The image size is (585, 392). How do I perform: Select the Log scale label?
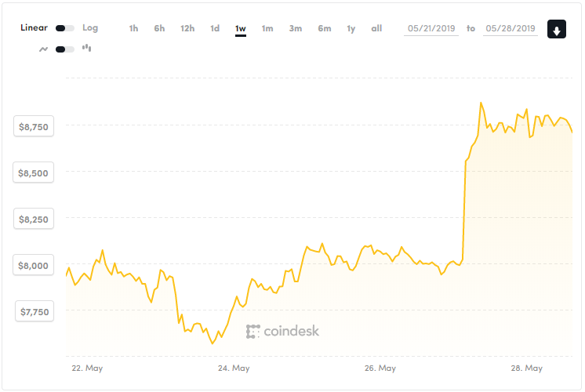click(x=90, y=28)
